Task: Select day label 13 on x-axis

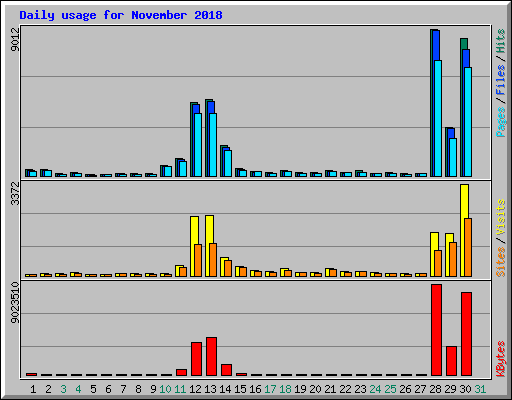Action: click(x=210, y=389)
